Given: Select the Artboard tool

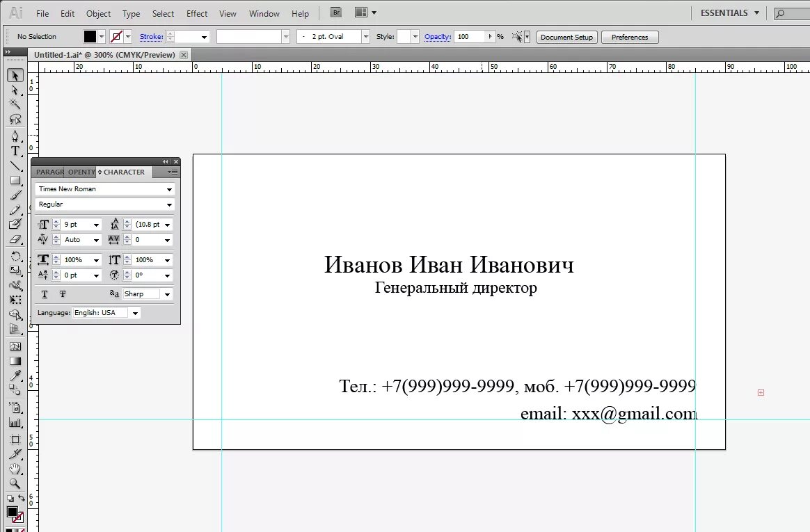Looking at the screenshot, I should (x=15, y=440).
